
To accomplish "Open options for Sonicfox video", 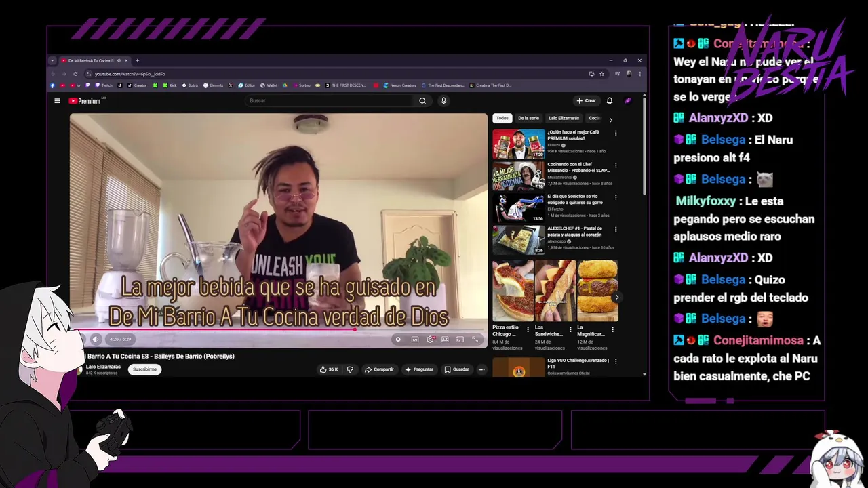I will coord(616,197).
